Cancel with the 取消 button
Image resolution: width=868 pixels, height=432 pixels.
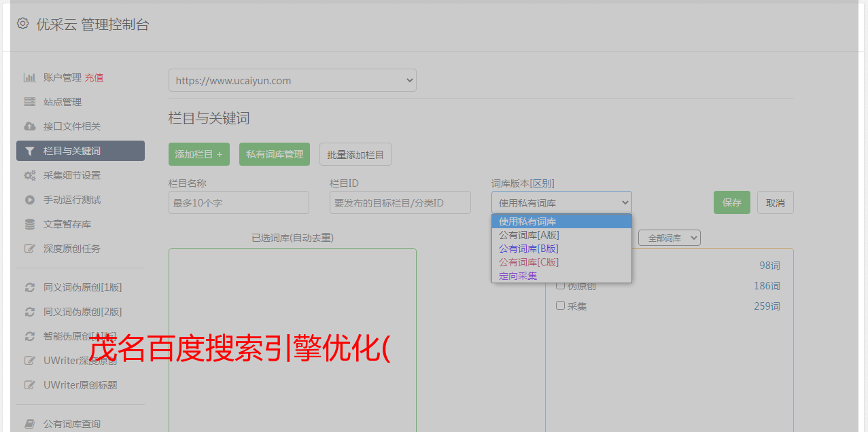(776, 202)
